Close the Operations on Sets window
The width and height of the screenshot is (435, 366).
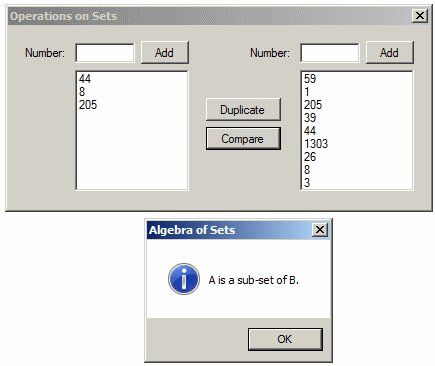point(420,16)
